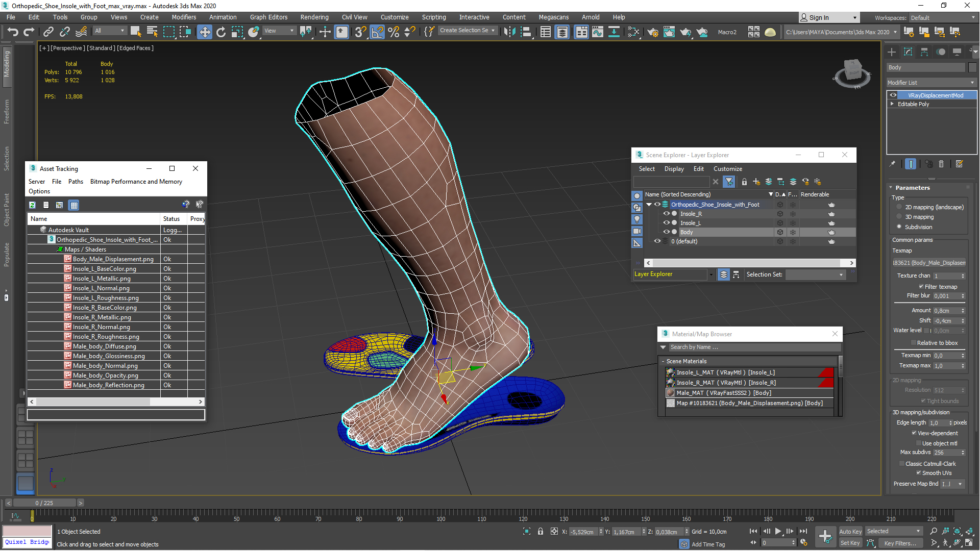This screenshot has width=980, height=551.
Task: Collapse the Orthopedic_Shoe_Insole_with_Foot layer
Action: [649, 205]
